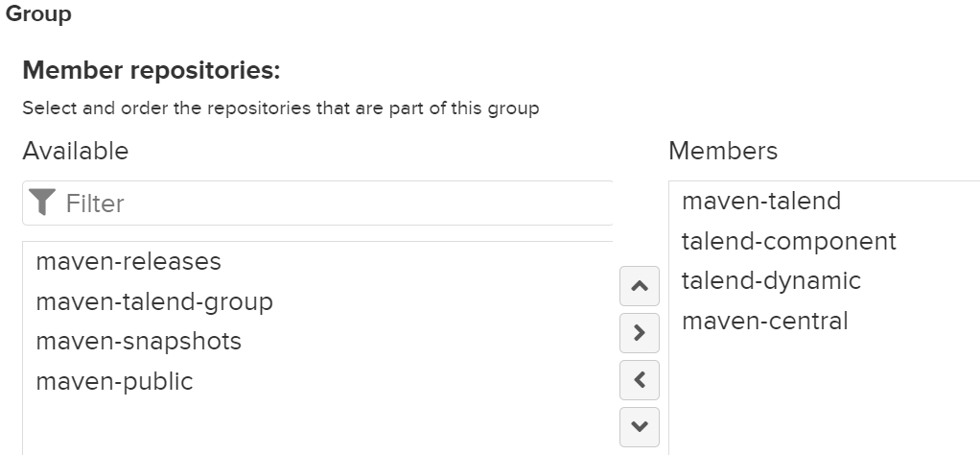Select talend-dynamic in Members list

tap(825, 281)
